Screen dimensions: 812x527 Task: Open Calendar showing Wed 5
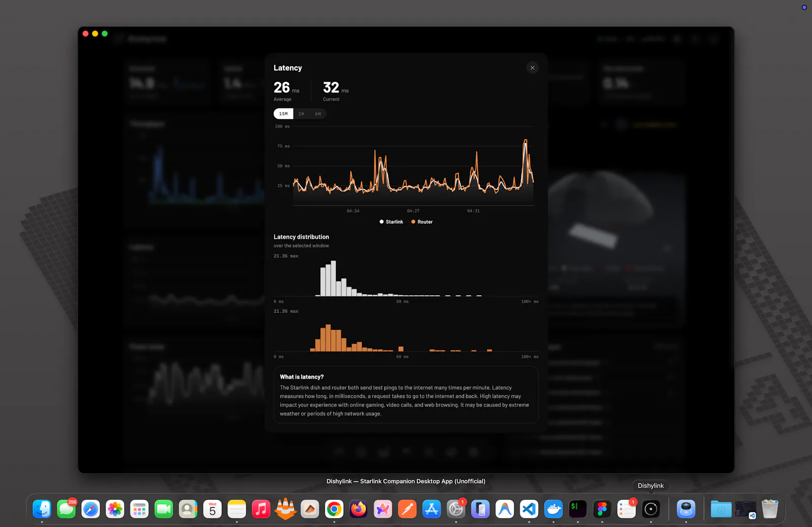[x=213, y=509]
